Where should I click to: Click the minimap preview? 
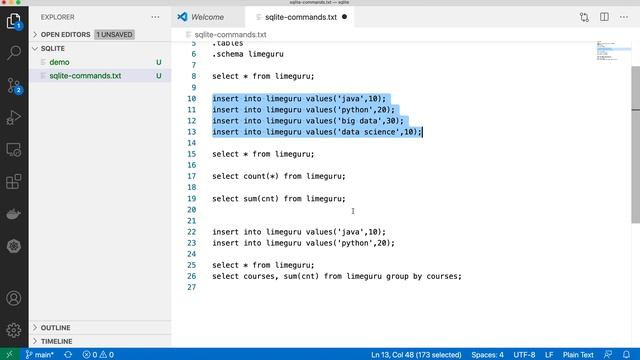pyautogui.click(x=613, y=51)
